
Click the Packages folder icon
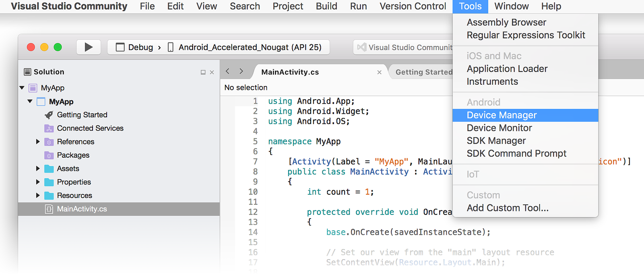49,155
